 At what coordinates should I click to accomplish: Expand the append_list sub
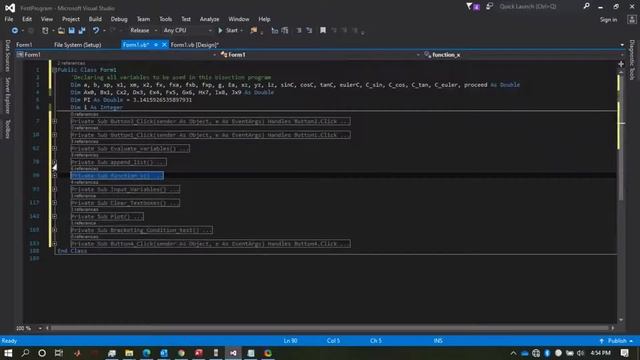point(54,162)
